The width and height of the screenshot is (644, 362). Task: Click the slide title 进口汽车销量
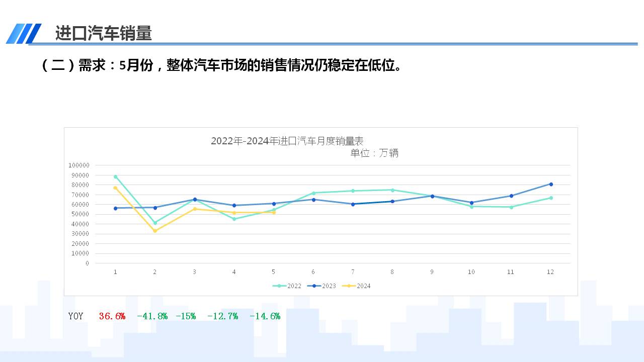[x=103, y=34]
